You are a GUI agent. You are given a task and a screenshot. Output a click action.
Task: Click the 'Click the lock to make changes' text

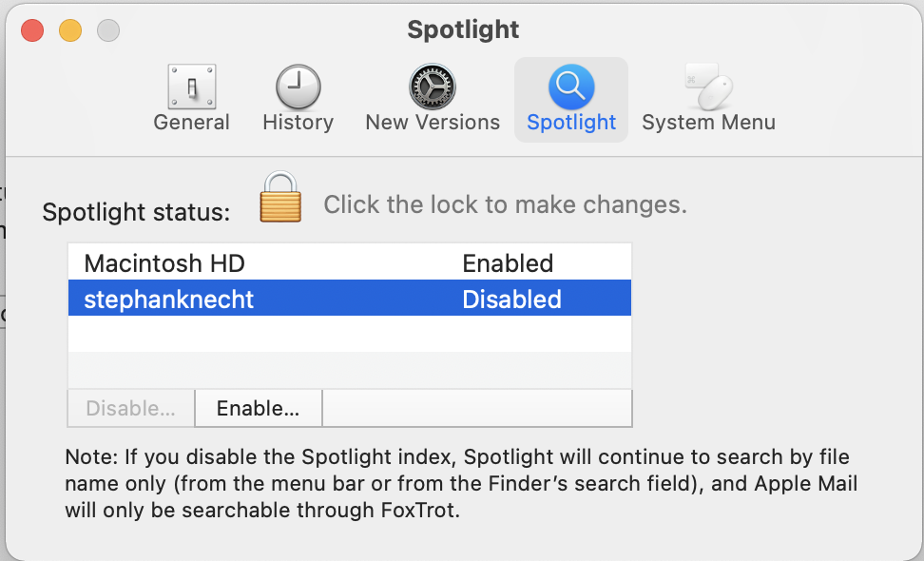505,204
